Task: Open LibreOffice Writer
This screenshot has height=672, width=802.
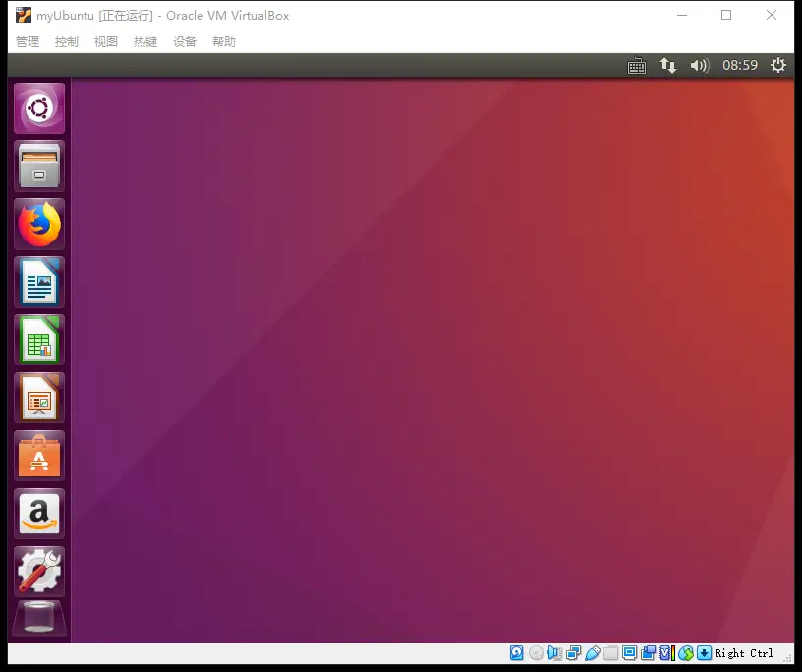Action: (x=39, y=282)
